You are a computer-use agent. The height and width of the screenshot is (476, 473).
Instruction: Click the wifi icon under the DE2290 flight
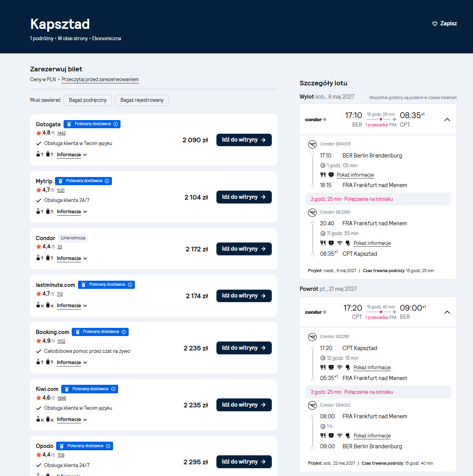340,243
